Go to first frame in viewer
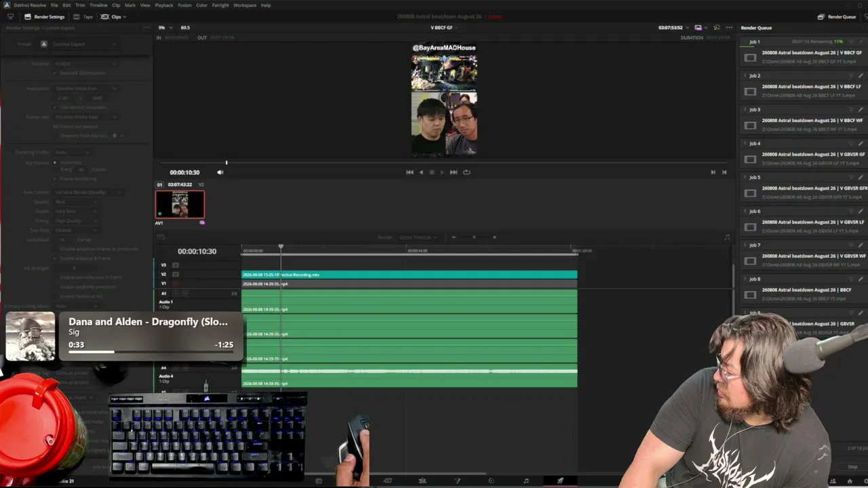 tap(410, 172)
